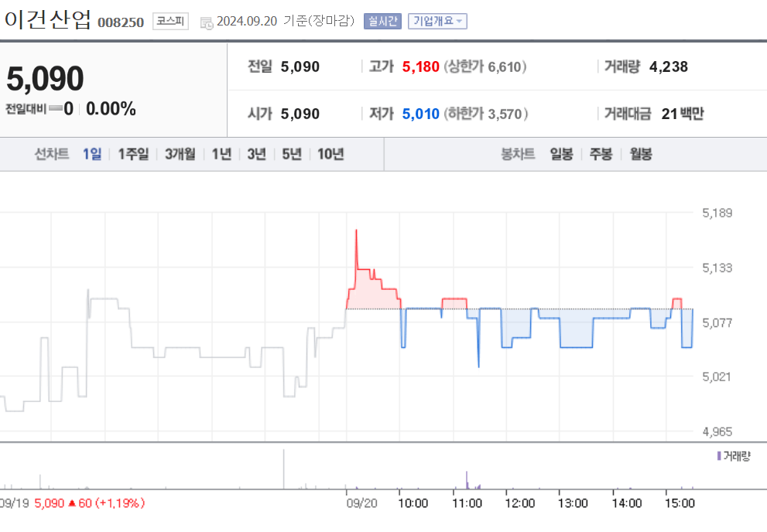Click the high price 5,180
The image size is (767, 532).
click(421, 67)
